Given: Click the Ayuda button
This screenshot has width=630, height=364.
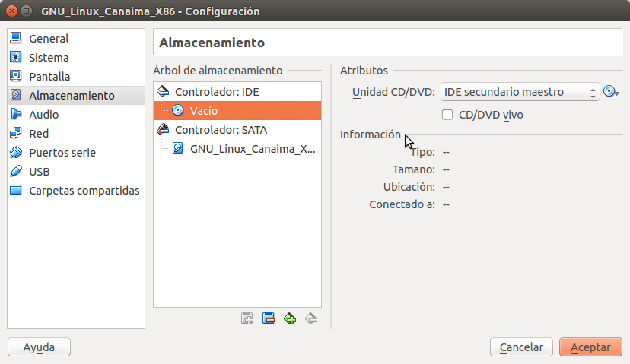Looking at the screenshot, I should (x=39, y=347).
